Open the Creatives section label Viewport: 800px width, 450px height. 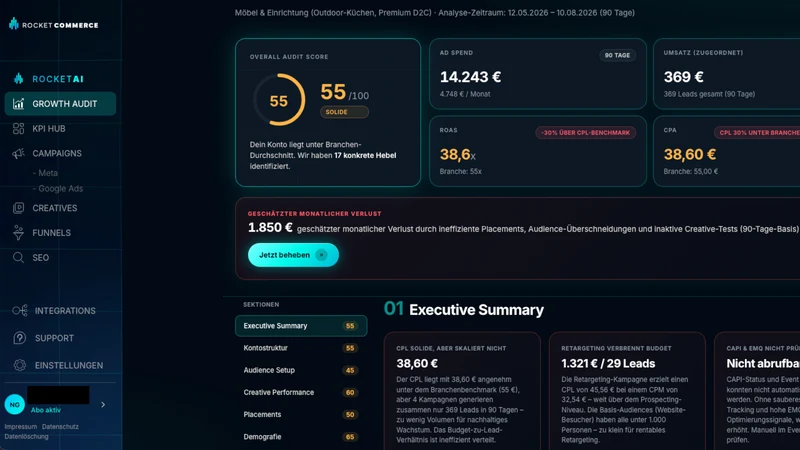click(55, 208)
